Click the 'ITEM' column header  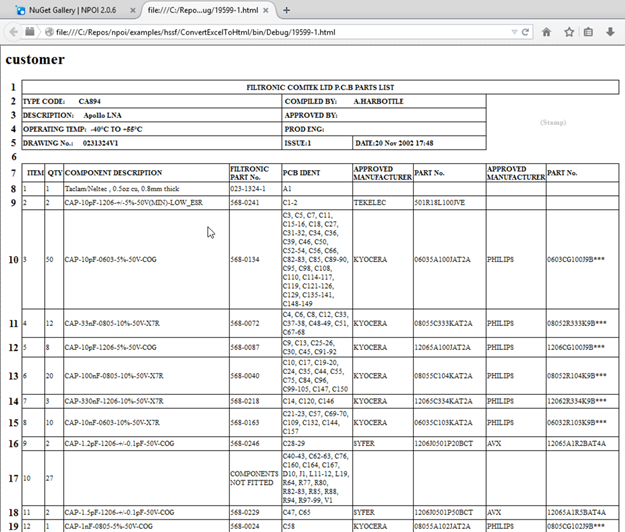[33, 173]
